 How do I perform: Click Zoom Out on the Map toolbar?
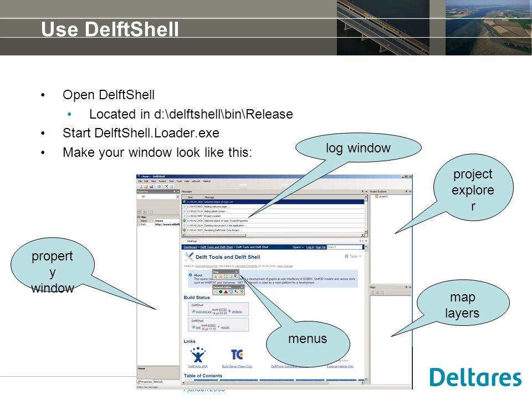tap(220, 277)
